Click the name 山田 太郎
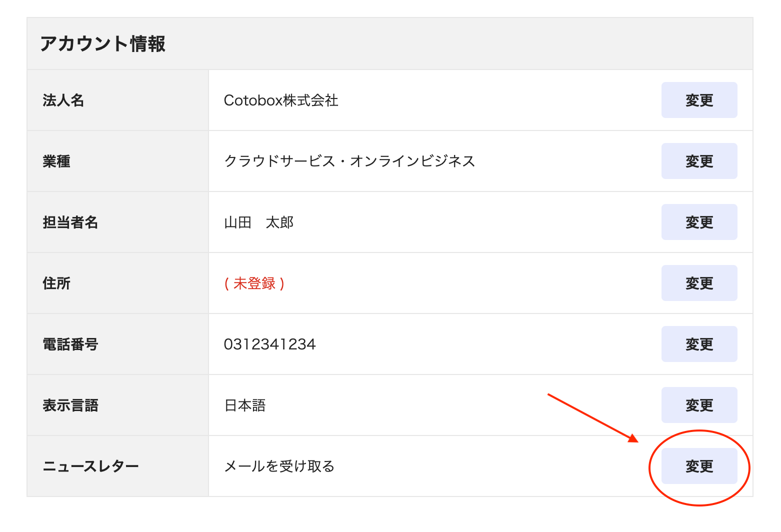The height and width of the screenshot is (532, 781). click(258, 222)
